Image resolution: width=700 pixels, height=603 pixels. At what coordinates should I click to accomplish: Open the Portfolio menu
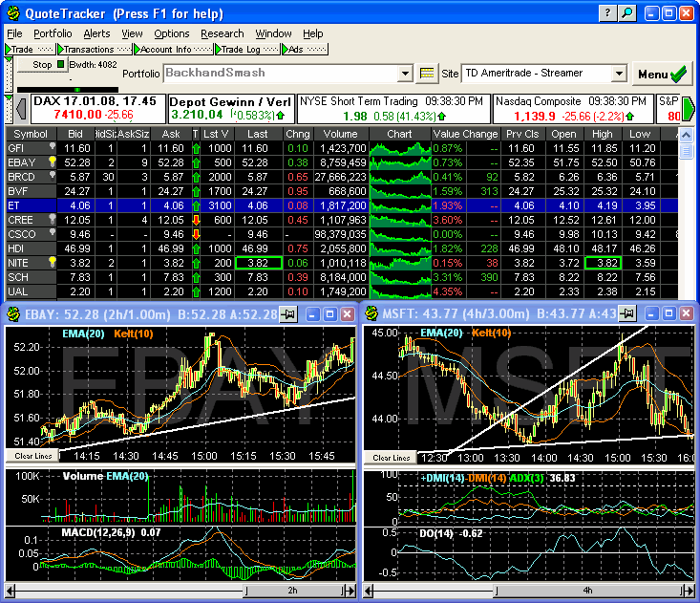point(53,33)
